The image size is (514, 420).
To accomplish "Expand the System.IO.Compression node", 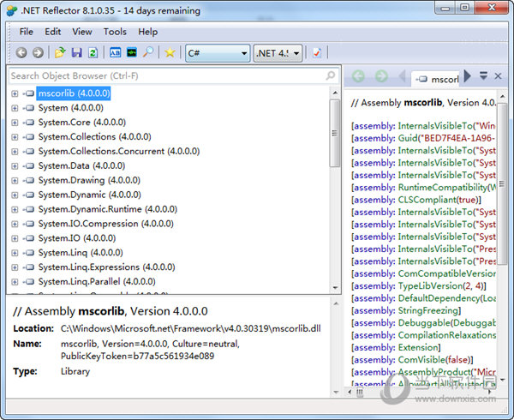I will pos(15,224).
